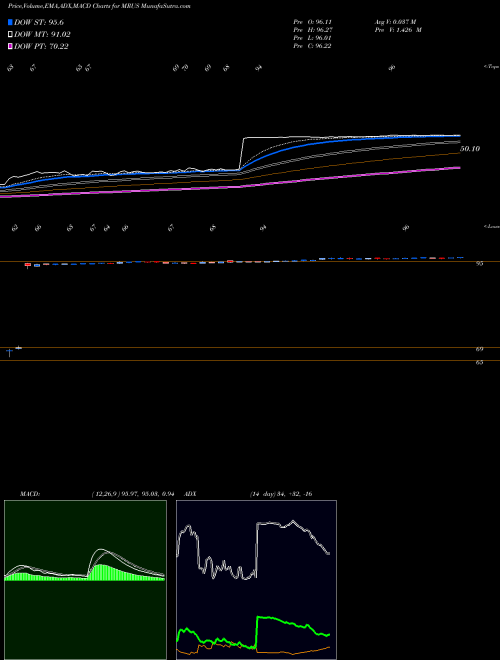Click the 'MACD:' panel heading
The width and height of the screenshot is (500, 660).
tap(29, 494)
